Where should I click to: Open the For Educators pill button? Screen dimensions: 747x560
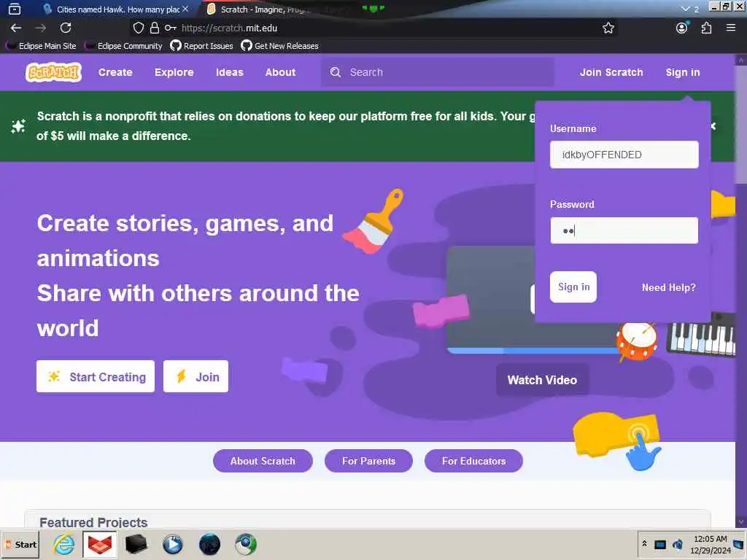tap(473, 461)
